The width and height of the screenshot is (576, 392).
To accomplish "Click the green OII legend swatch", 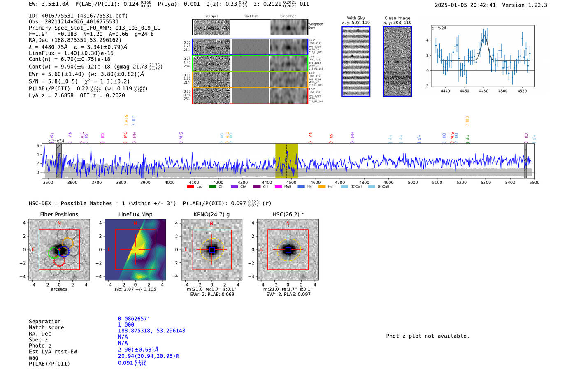I will [x=212, y=186].
